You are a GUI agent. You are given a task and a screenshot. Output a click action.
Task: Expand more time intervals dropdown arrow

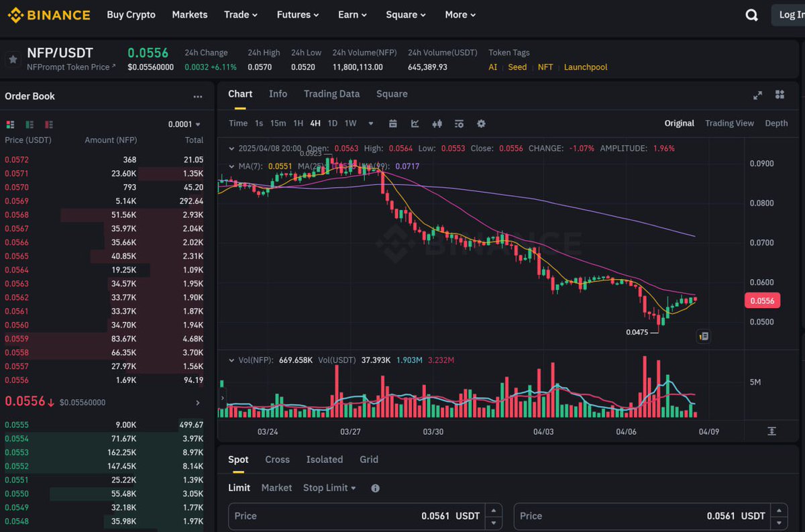coord(370,123)
